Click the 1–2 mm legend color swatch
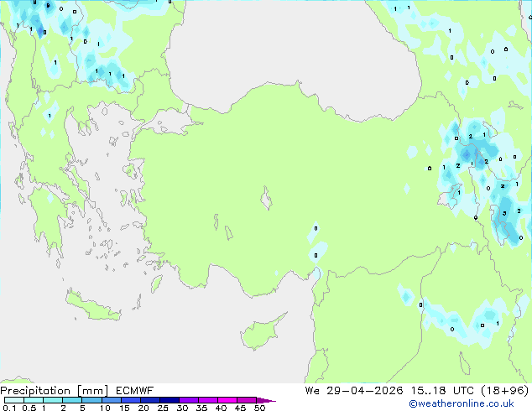532x411 pixels. pos(53,400)
